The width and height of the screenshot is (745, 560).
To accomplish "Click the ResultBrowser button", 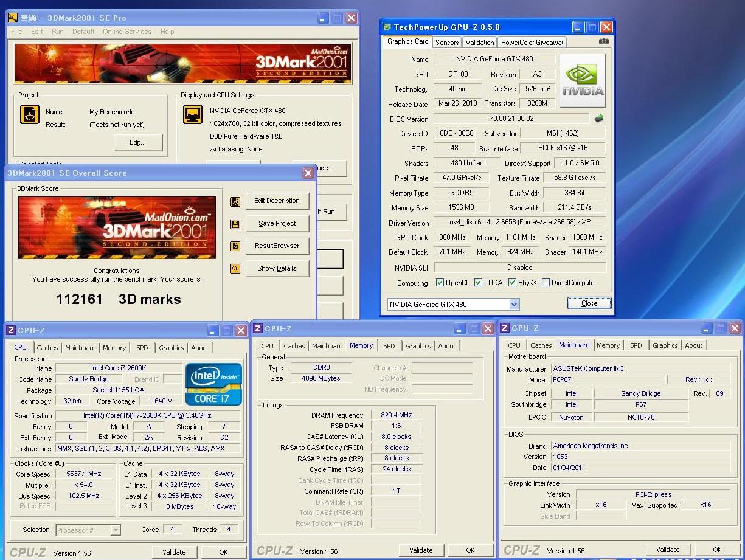I will pyautogui.click(x=277, y=246).
